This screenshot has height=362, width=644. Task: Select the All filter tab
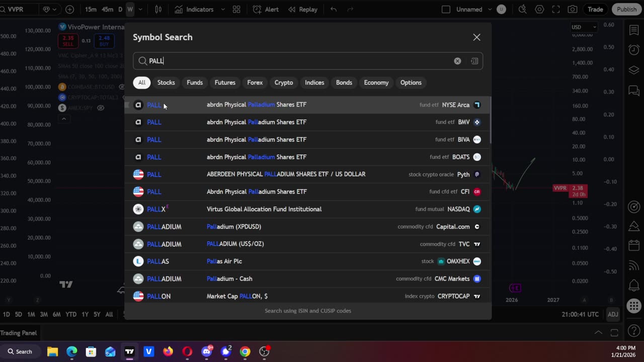pyautogui.click(x=142, y=82)
